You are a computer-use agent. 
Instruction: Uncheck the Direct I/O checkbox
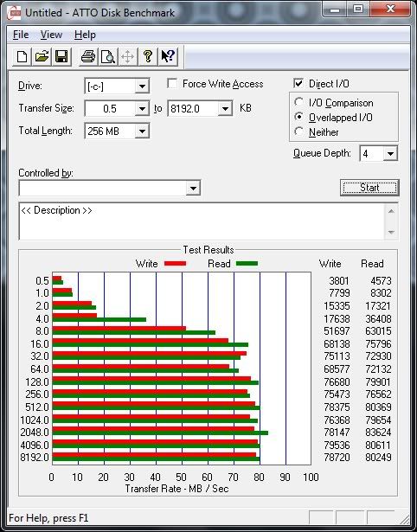[x=298, y=83]
